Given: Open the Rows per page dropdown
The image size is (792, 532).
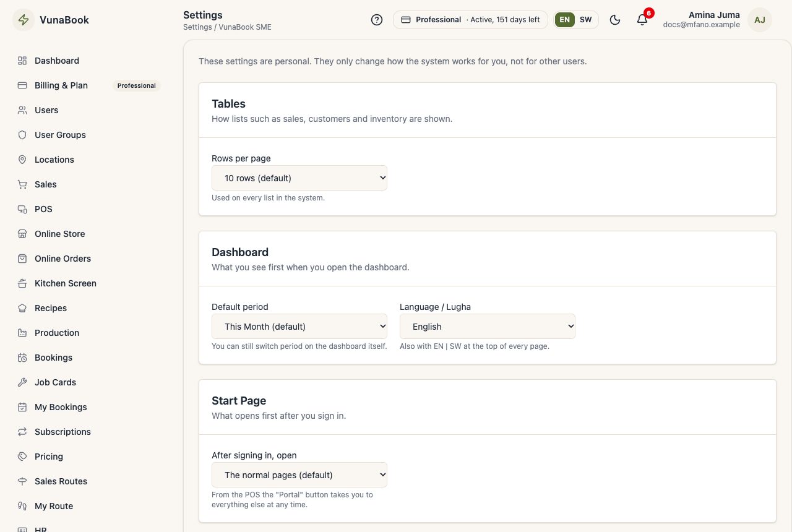Looking at the screenshot, I should 299,178.
